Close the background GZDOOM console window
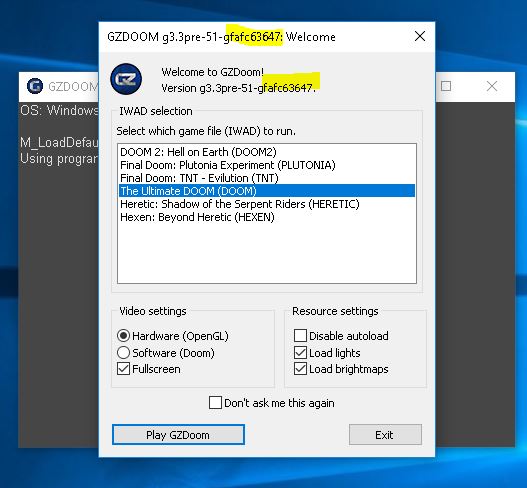This screenshot has width=527, height=488. click(x=492, y=86)
